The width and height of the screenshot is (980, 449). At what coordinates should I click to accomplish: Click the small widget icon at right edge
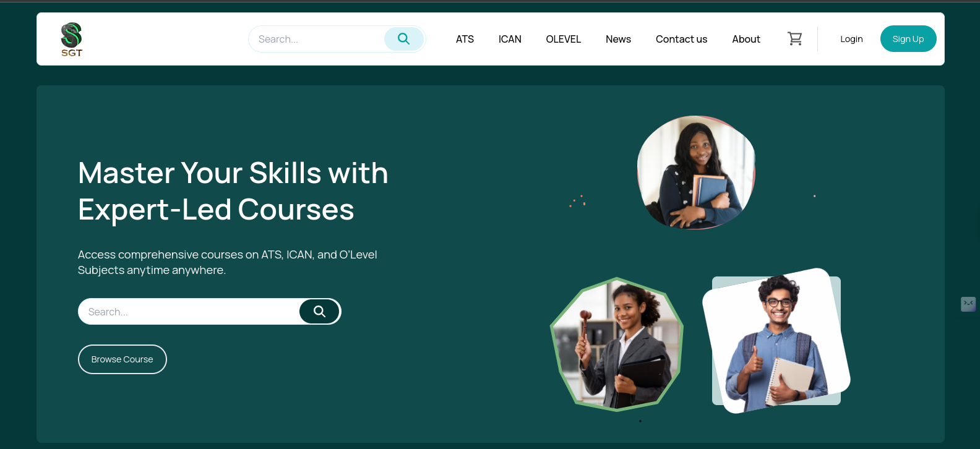tap(968, 304)
